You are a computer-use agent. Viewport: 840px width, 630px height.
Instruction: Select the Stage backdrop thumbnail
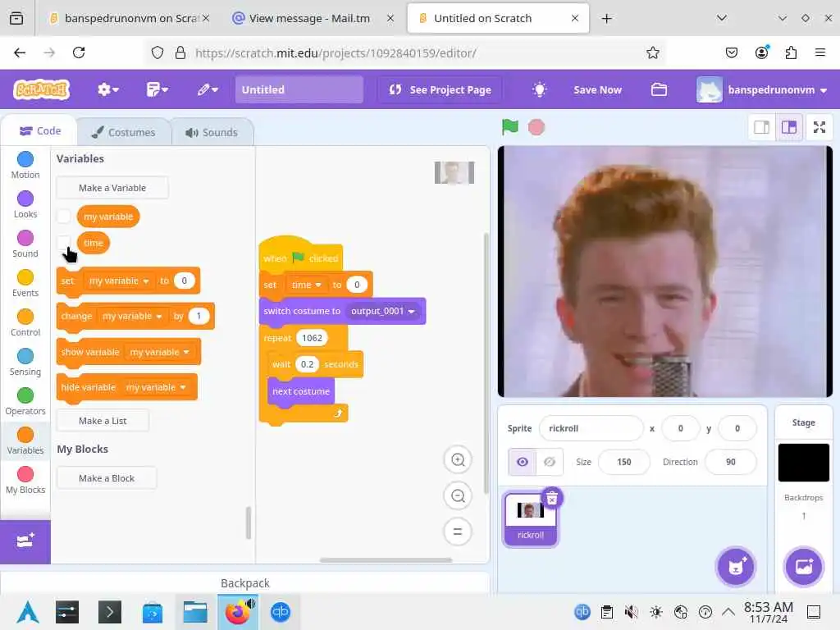[804, 463]
